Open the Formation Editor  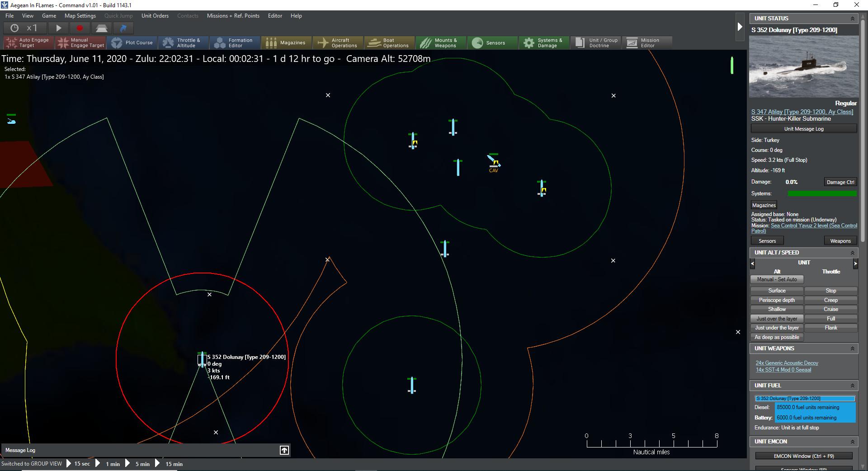click(235, 42)
